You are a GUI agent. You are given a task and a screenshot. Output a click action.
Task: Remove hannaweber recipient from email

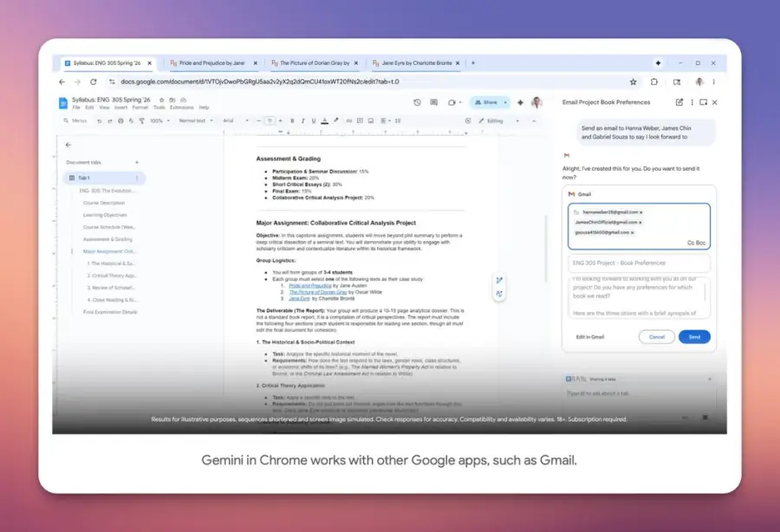640,212
